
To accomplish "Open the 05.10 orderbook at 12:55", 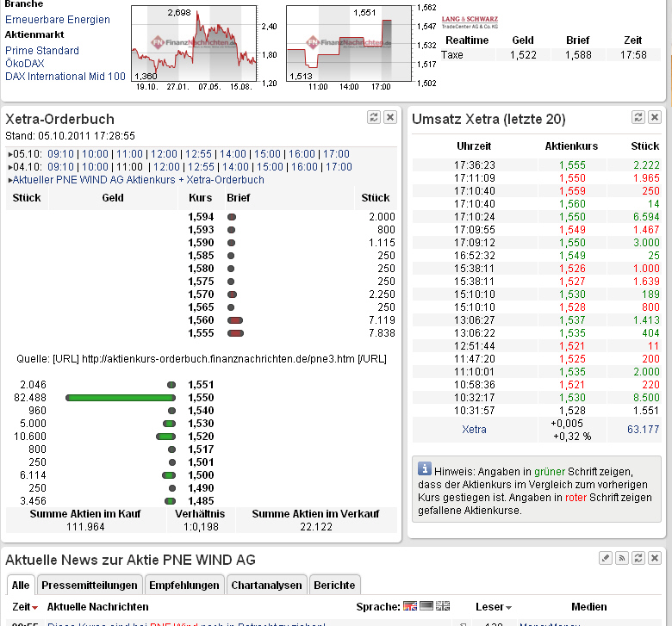I will 198,154.
